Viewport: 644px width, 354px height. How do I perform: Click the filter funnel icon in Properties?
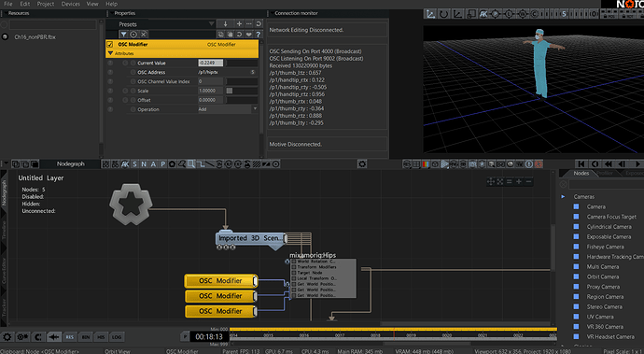(x=123, y=35)
